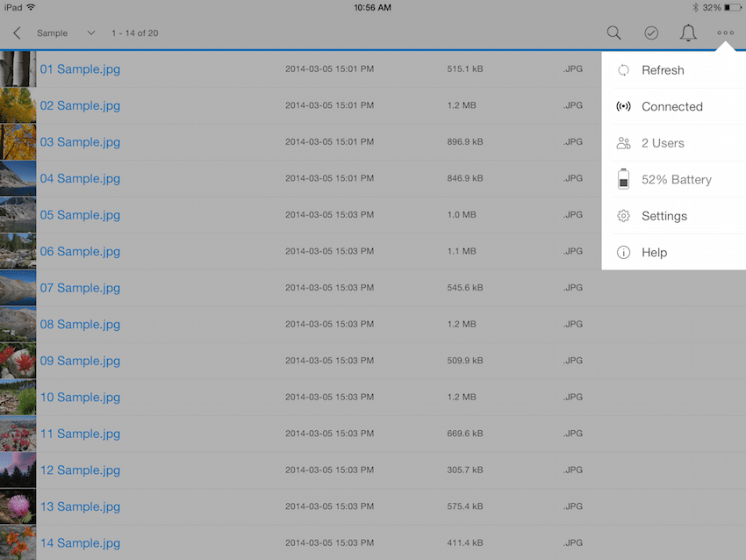Image resolution: width=746 pixels, height=560 pixels.
Task: Select the Connected menu entry
Action: click(x=674, y=106)
